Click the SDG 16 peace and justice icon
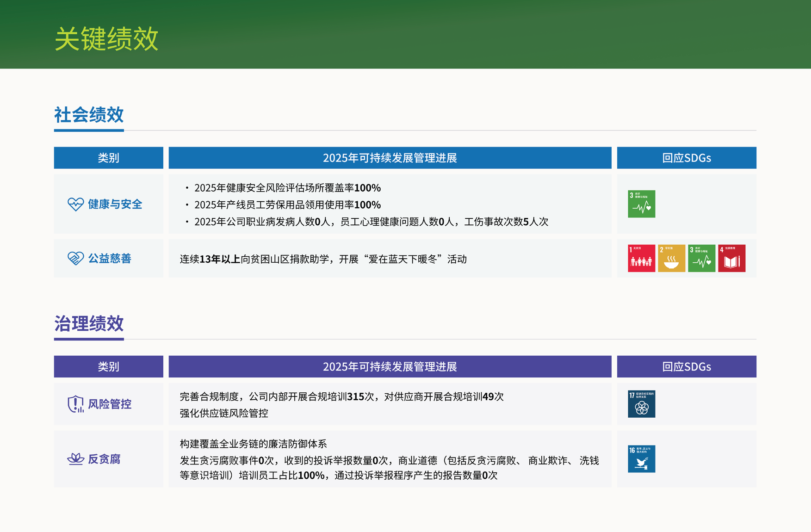811x532 pixels. coord(641,459)
